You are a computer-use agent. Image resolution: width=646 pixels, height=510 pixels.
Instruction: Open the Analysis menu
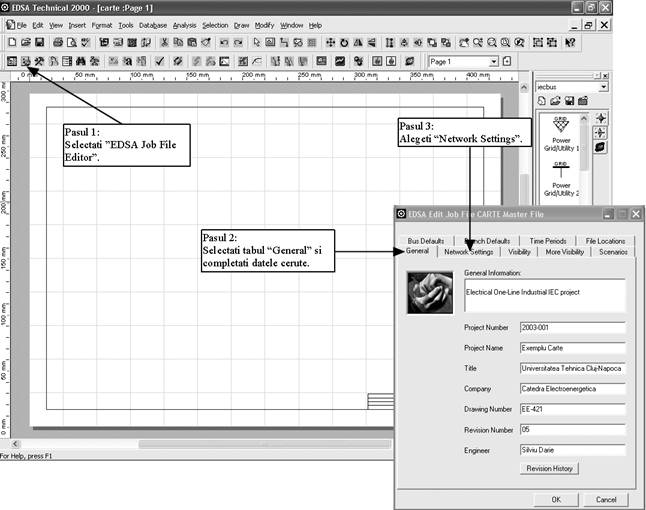click(x=184, y=25)
